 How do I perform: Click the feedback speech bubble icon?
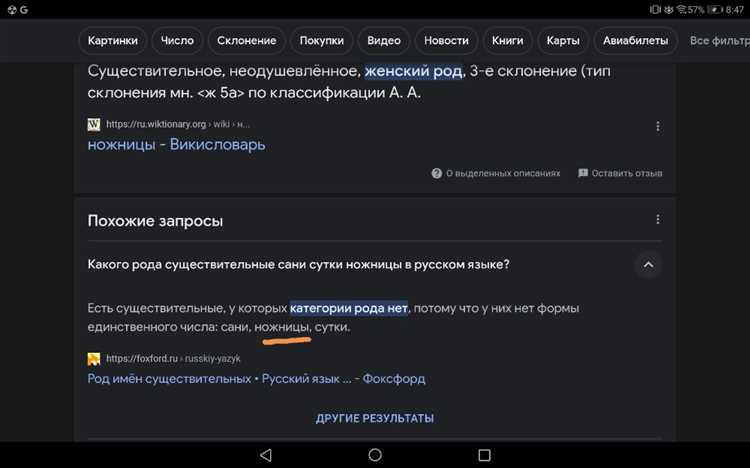point(583,173)
